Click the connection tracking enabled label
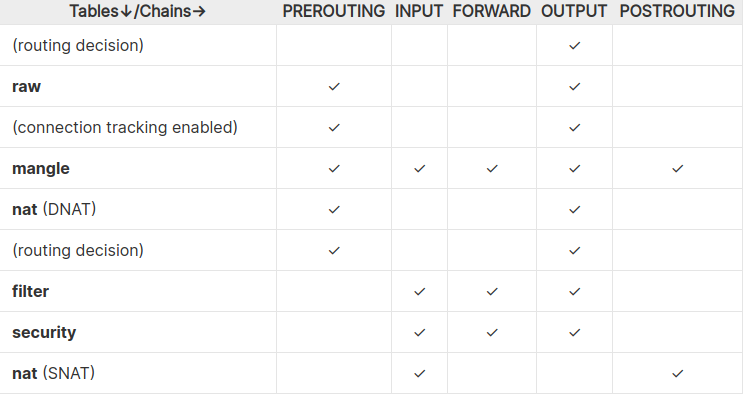This screenshot has width=743, height=394. [125, 127]
